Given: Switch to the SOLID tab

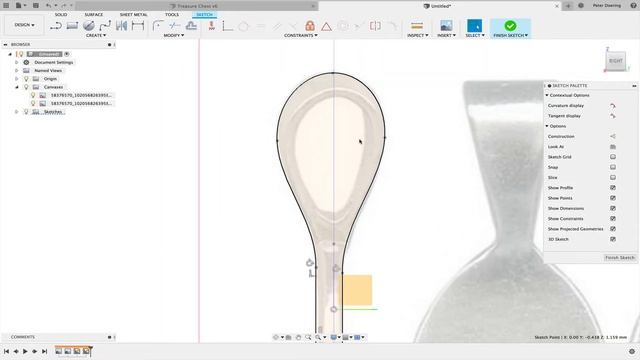Looking at the screenshot, I should click(x=61, y=15).
